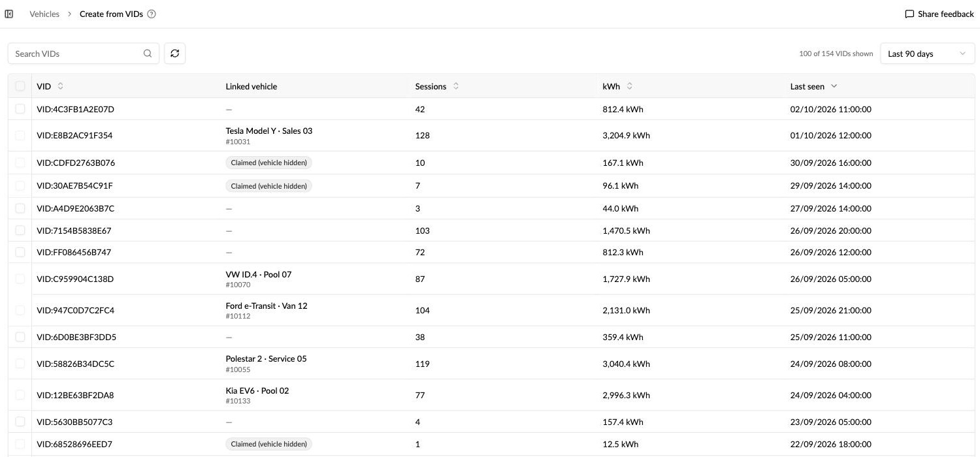Viewport: 980px width, 457px height.
Task: Click the date 02/10/2026 11:00:00
Action: tap(831, 109)
